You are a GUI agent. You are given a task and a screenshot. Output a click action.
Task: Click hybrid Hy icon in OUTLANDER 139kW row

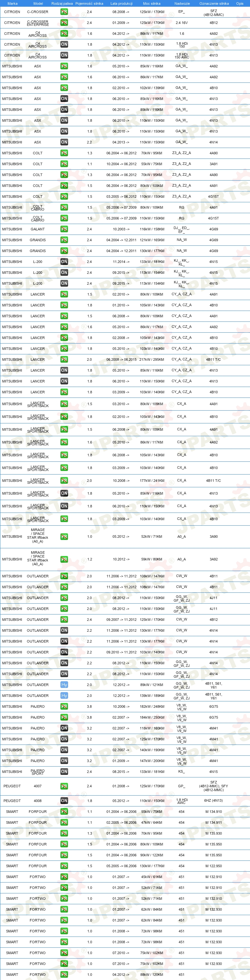(64, 696)
